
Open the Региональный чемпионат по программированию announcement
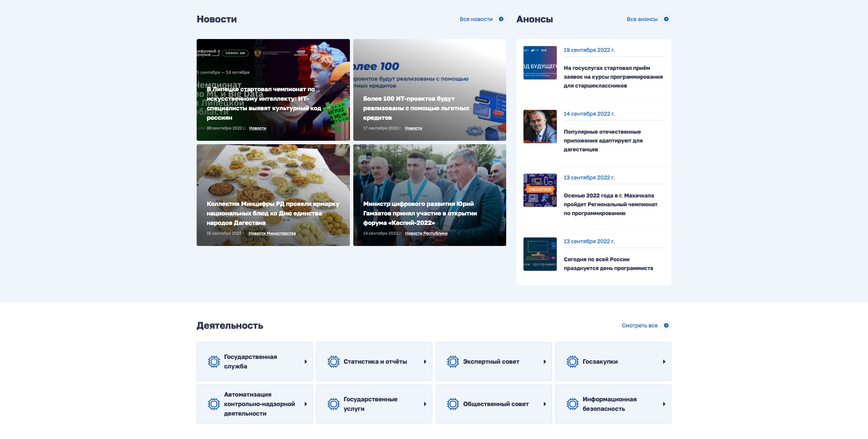(x=610, y=205)
